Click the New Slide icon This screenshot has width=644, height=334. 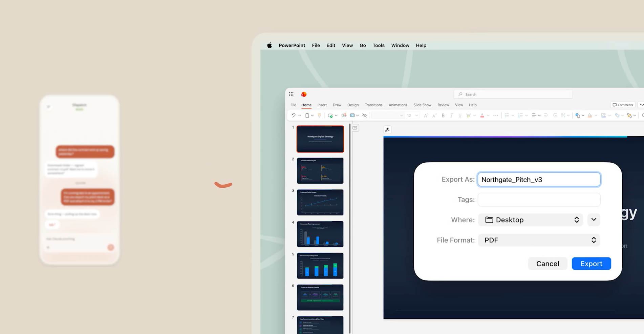pos(330,115)
